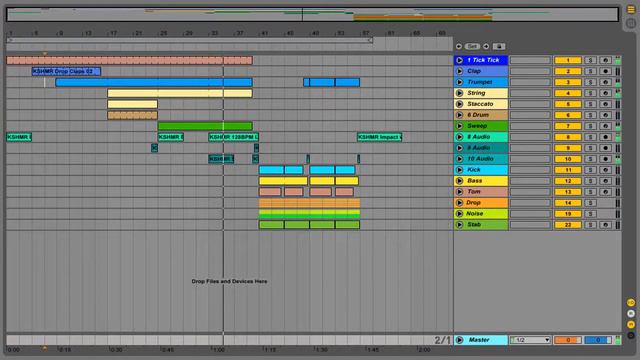Arm the Stab track for recording
Screen dimensions: 640x360
(x=605, y=225)
